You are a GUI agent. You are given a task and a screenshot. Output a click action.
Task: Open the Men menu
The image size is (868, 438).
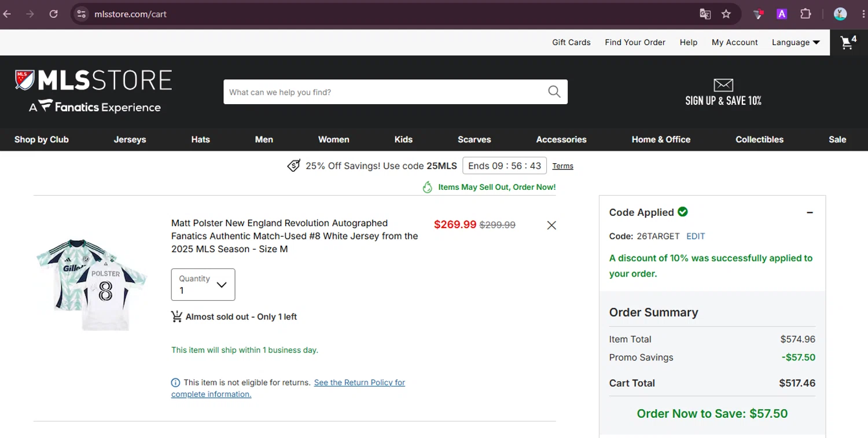pos(264,139)
